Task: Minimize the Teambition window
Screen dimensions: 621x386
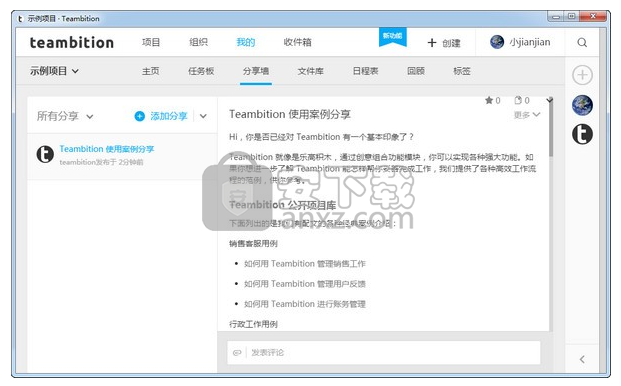Action: click(557, 17)
